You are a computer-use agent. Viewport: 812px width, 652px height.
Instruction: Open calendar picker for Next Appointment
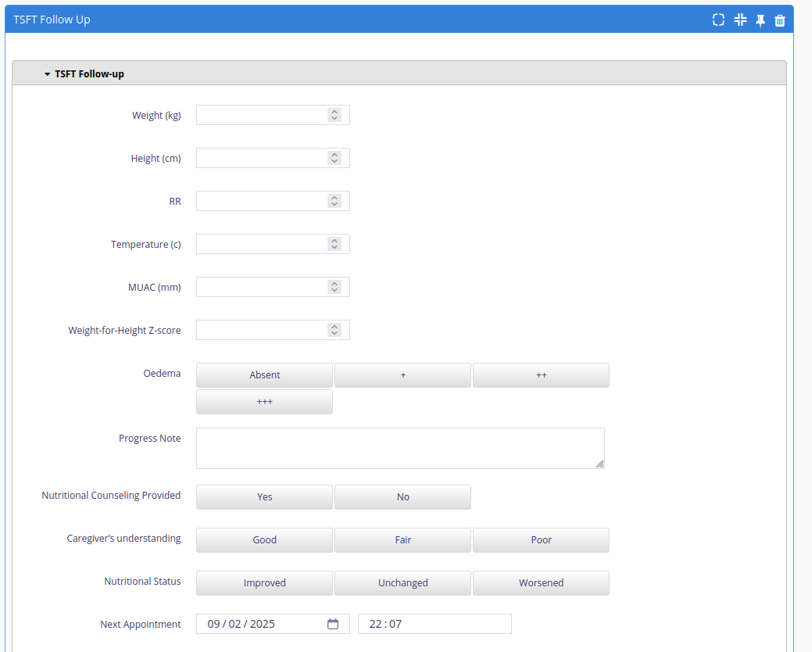point(333,624)
